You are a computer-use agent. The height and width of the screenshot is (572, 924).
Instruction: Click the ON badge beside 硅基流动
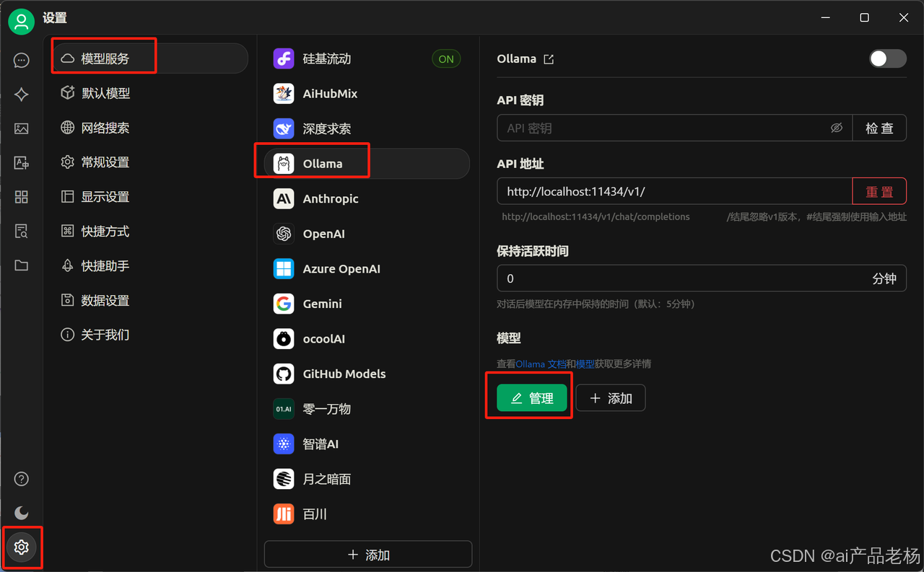(x=446, y=59)
